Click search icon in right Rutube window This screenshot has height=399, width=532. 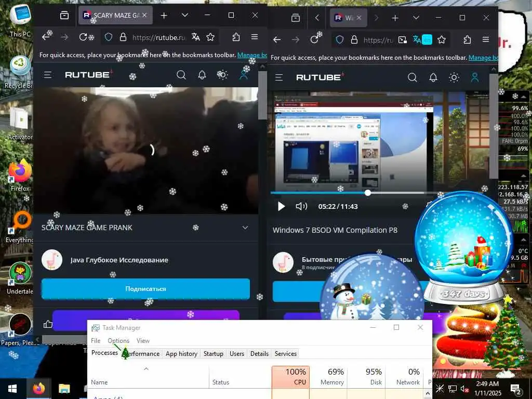click(x=412, y=77)
